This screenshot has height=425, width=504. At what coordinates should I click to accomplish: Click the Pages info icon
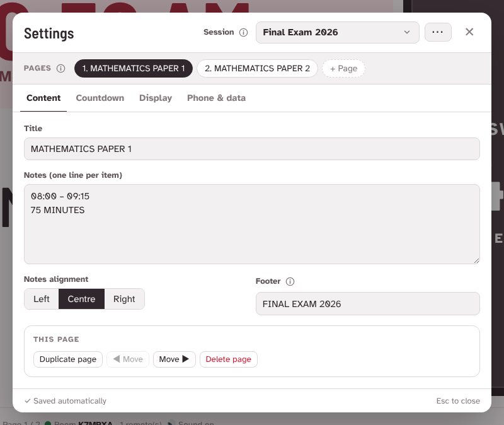click(60, 69)
